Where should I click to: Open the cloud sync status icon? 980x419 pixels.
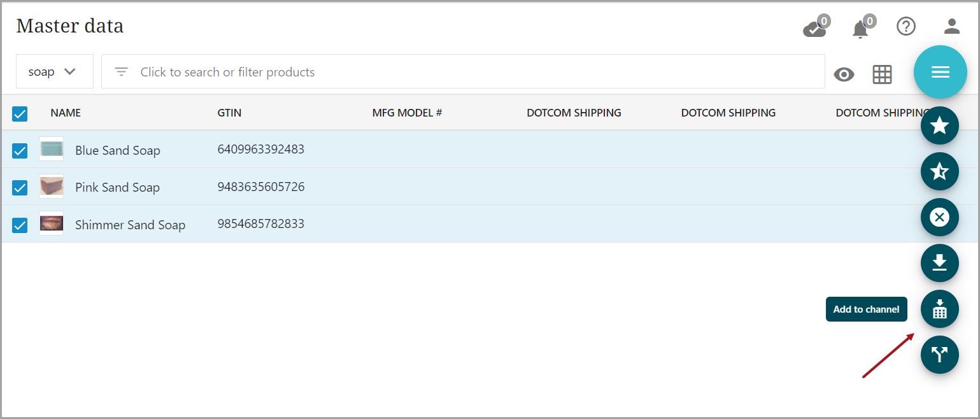point(814,29)
